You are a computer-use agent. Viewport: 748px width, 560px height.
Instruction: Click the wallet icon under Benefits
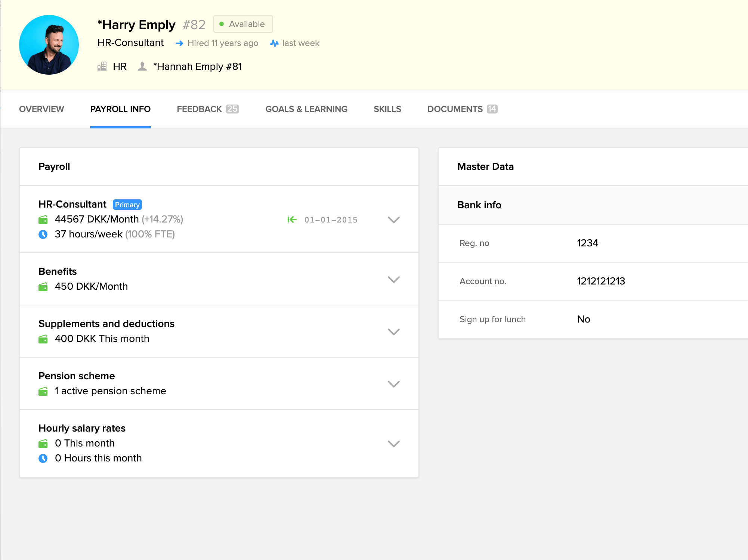43,287
